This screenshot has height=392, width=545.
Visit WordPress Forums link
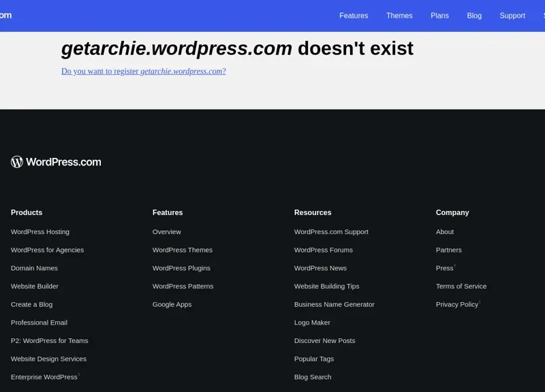click(x=323, y=250)
